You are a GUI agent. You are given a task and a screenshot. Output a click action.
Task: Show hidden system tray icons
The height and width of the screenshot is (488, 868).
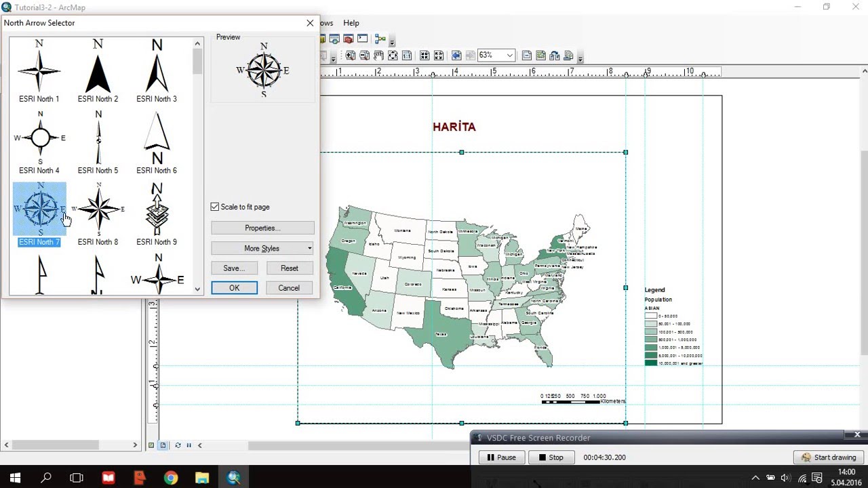tap(755, 478)
